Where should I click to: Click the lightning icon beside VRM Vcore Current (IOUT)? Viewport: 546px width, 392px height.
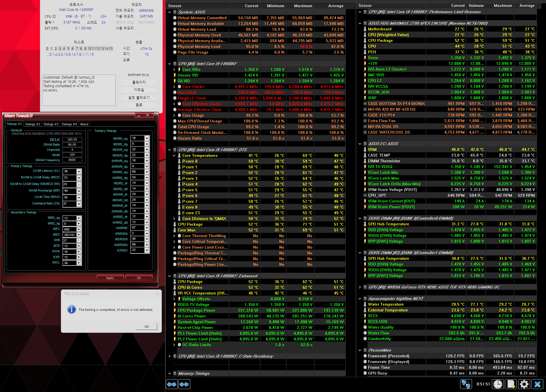(x=365, y=201)
